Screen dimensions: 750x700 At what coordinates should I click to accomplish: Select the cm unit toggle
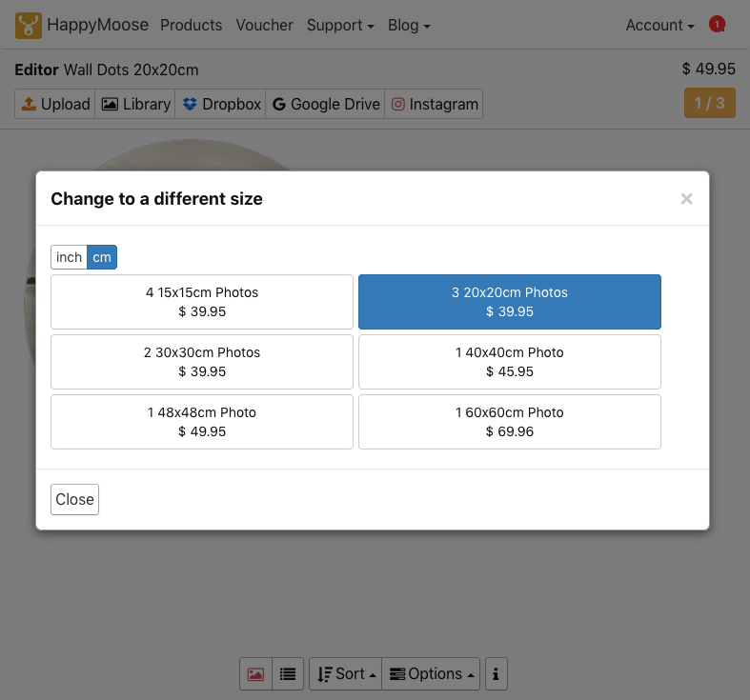[x=102, y=257]
